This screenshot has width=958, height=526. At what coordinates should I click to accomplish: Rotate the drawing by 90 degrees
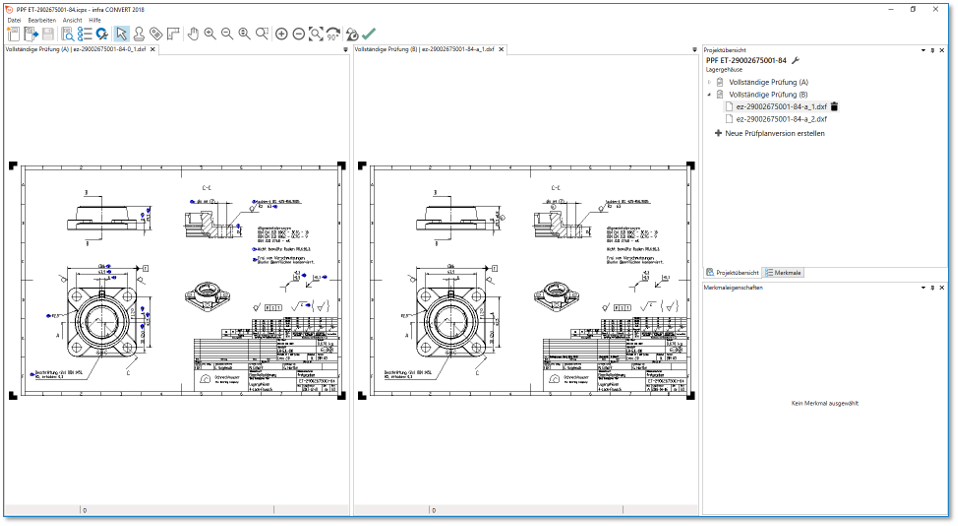333,34
